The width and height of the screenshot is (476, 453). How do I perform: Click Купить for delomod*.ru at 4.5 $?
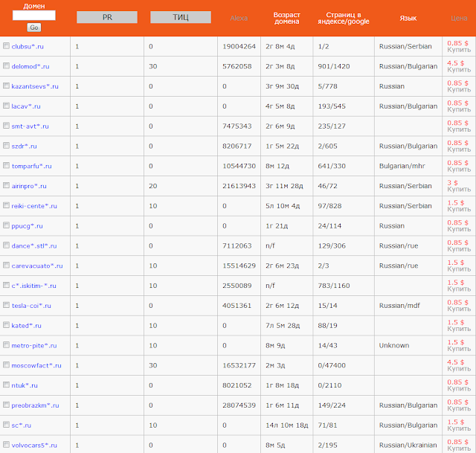(459, 70)
